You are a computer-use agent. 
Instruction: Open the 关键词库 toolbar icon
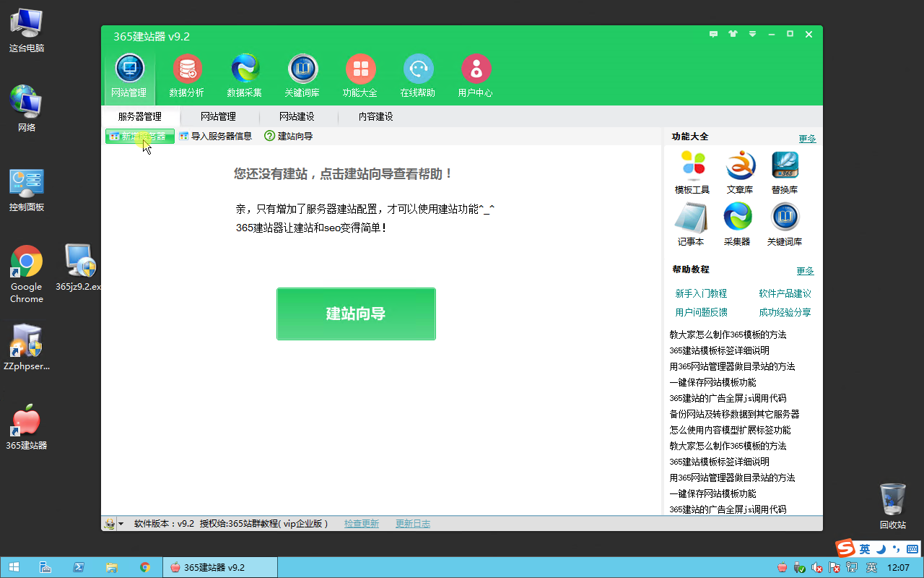pyautogui.click(x=302, y=76)
